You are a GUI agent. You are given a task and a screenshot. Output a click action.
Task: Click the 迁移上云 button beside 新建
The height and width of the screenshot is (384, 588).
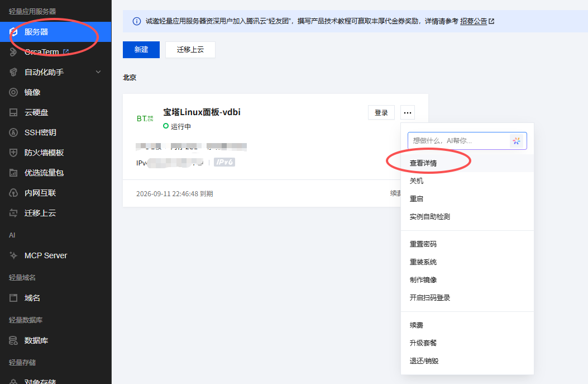click(190, 50)
